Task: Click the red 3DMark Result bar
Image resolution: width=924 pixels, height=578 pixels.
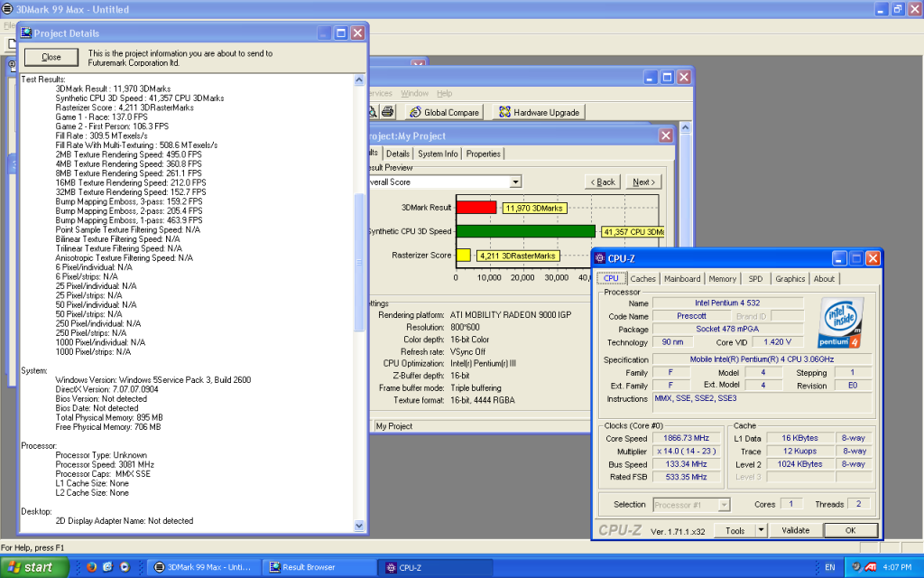Action: tap(476, 208)
